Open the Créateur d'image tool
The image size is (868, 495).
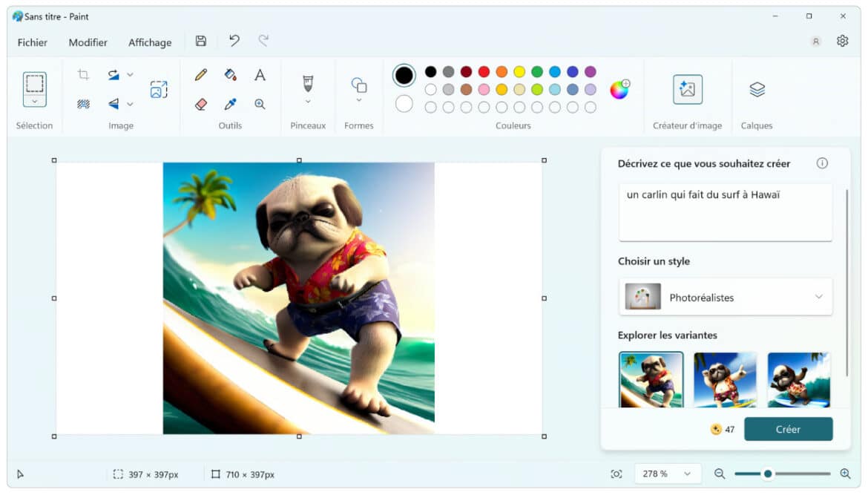coord(687,90)
